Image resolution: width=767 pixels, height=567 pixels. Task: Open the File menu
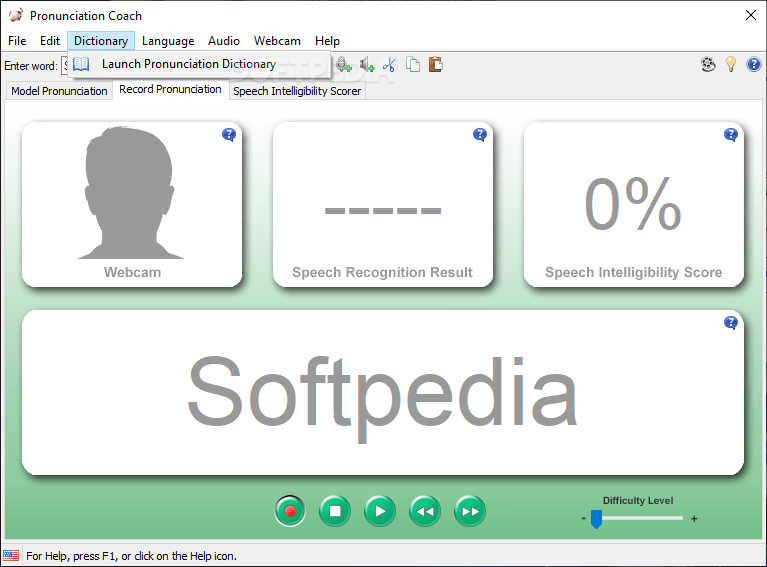click(17, 41)
